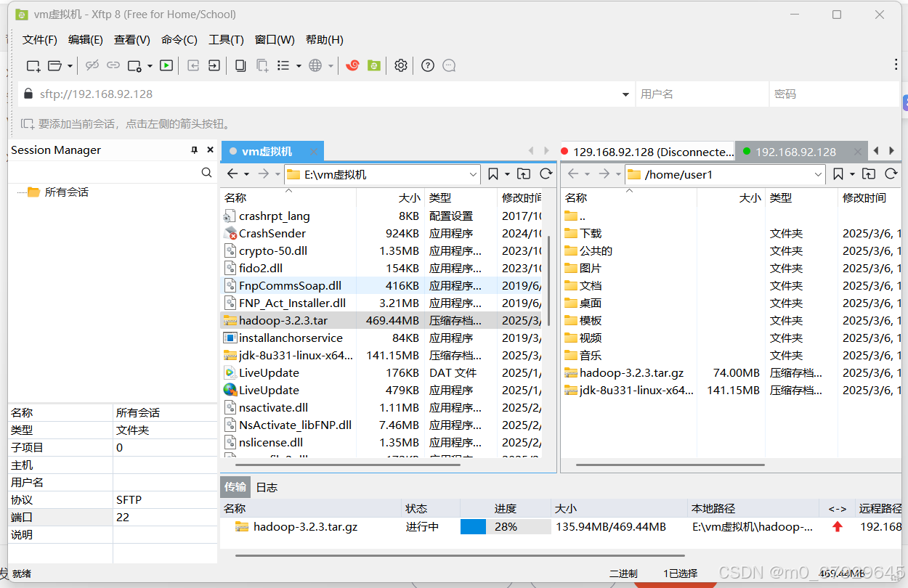908x588 pixels.
Task: Sort local files by 名称 column header
Action: pyautogui.click(x=288, y=197)
